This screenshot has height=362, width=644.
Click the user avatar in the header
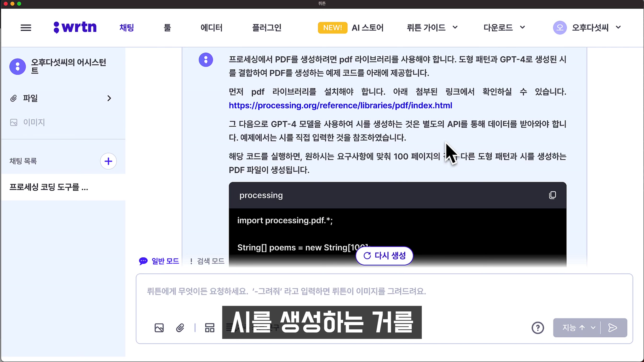[560, 28]
